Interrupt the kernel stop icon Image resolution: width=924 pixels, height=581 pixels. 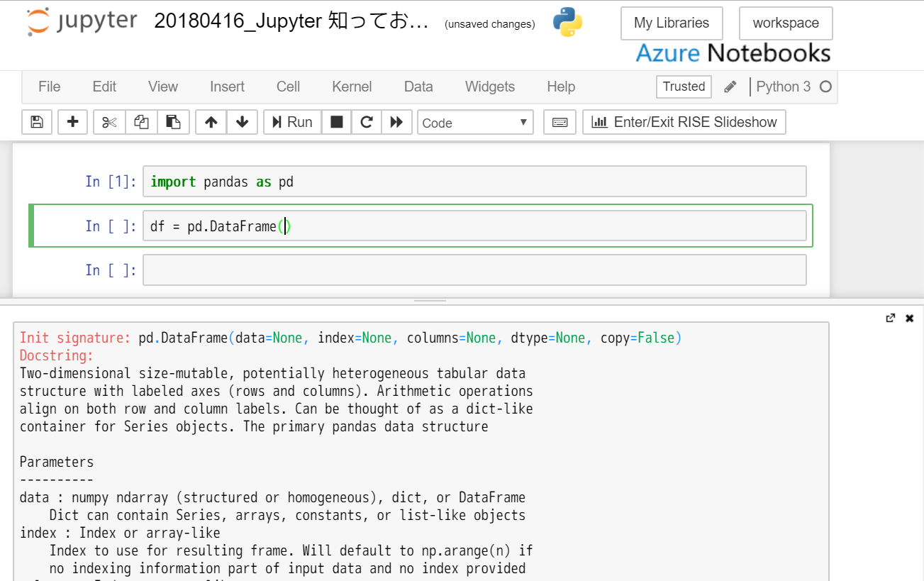pyautogui.click(x=337, y=122)
